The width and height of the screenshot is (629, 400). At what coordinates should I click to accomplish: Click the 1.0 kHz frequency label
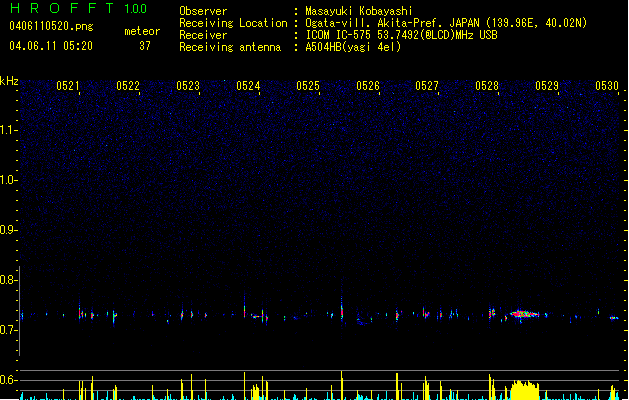click(8, 180)
